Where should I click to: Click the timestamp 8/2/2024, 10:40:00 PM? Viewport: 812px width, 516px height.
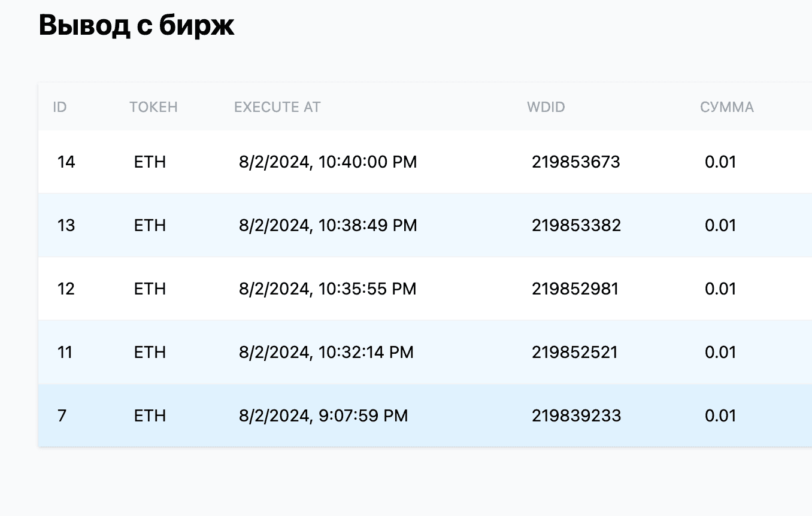[x=328, y=162]
